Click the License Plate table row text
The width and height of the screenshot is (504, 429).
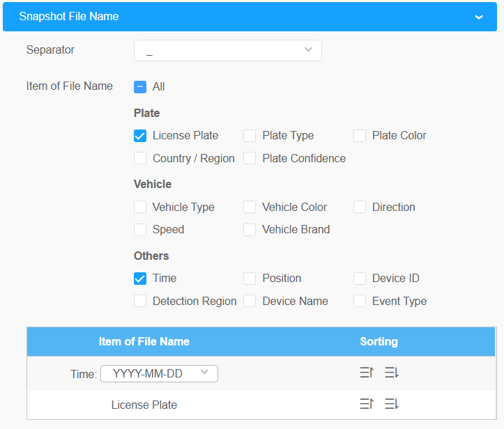144,405
